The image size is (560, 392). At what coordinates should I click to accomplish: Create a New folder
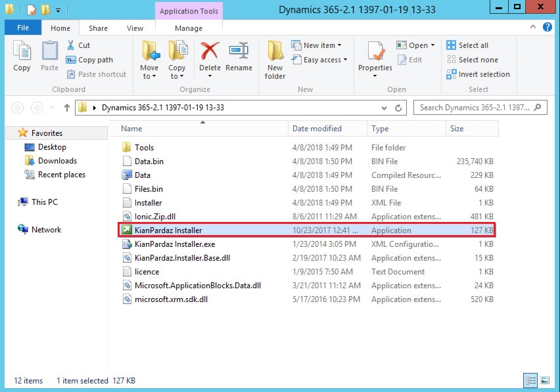(x=275, y=60)
